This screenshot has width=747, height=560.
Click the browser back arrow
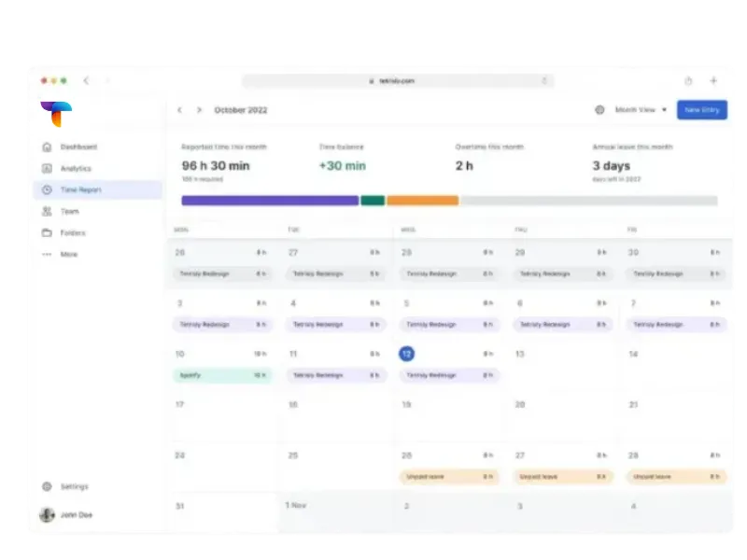86,81
